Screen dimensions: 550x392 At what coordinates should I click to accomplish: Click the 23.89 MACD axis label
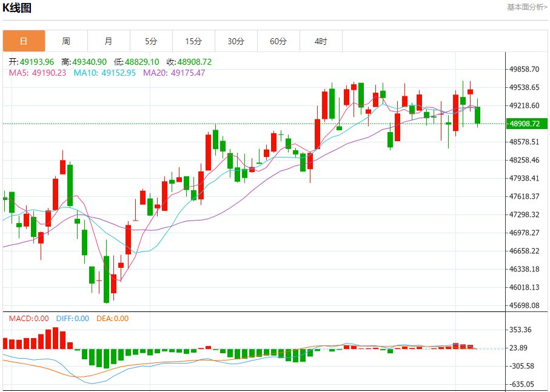click(x=518, y=348)
